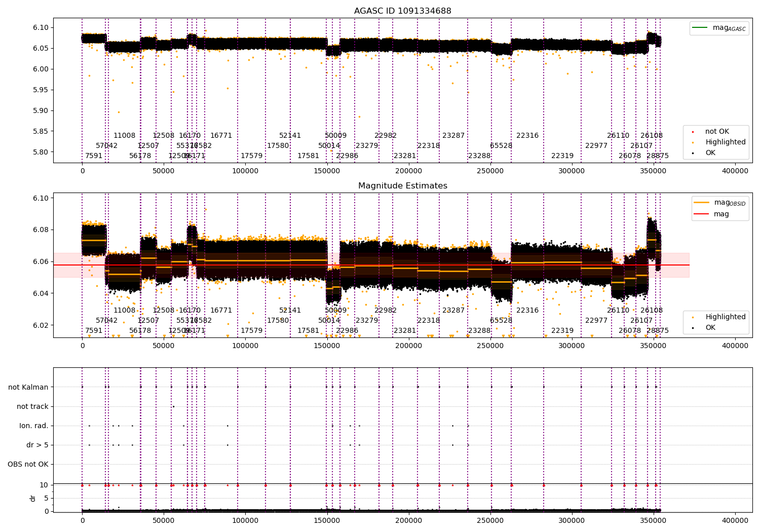Click the 6.06 y-axis tick label

(x=41, y=261)
